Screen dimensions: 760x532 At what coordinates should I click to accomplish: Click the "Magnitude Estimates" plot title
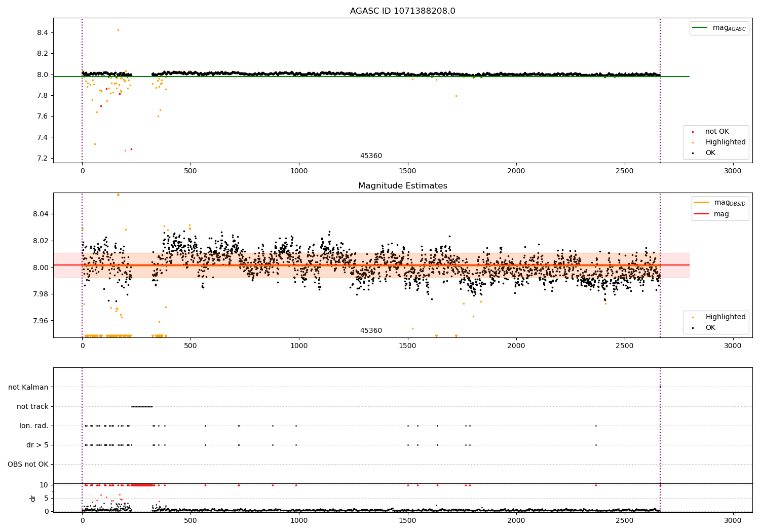click(x=402, y=186)
